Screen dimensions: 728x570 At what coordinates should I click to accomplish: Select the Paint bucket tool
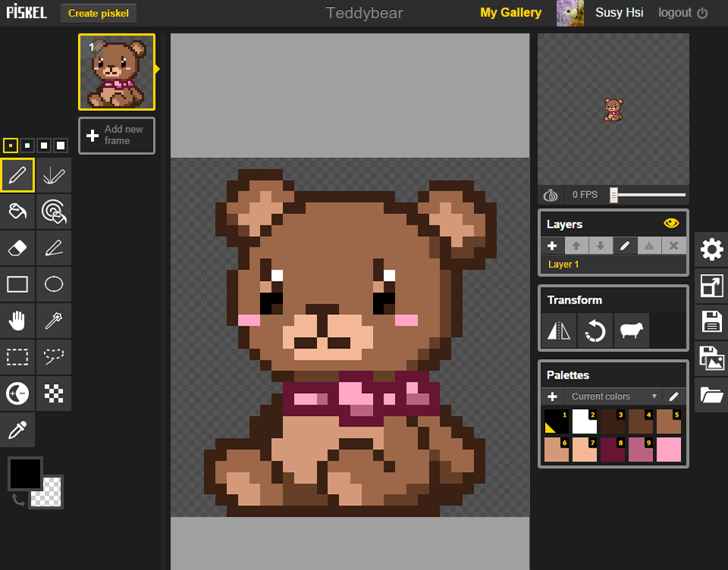tap(17, 211)
